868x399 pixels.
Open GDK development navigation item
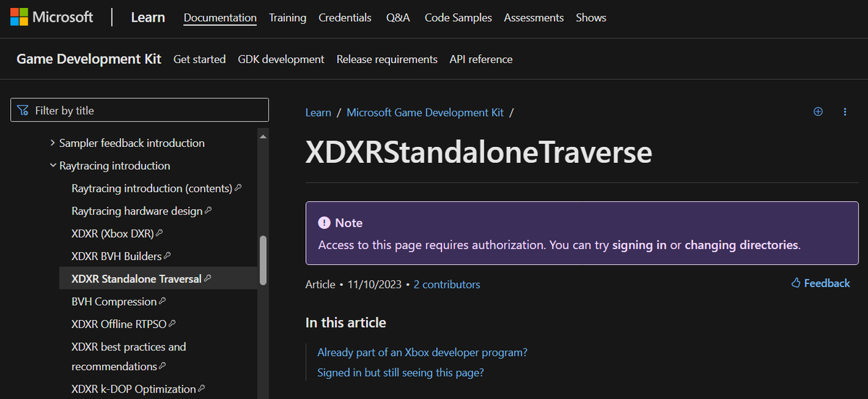pyautogui.click(x=281, y=59)
